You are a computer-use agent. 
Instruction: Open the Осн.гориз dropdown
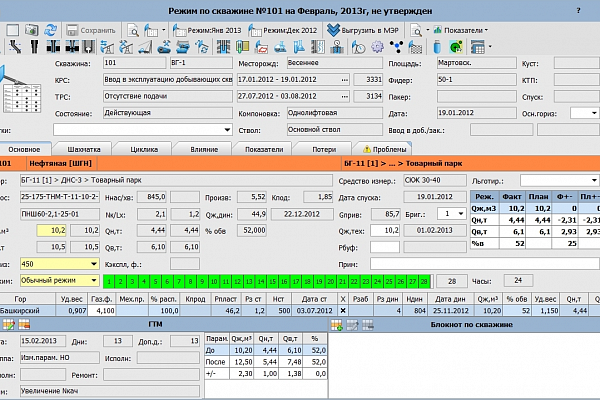pos(594,113)
